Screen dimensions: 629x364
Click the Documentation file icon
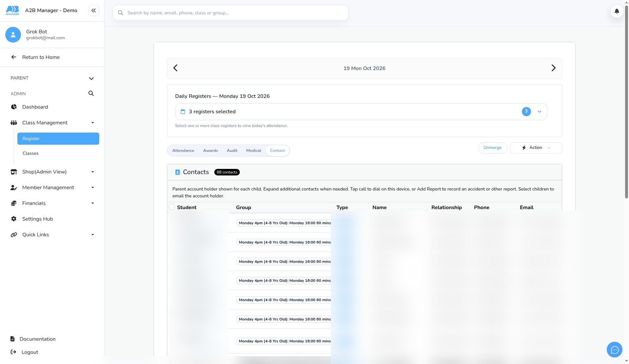click(12, 339)
